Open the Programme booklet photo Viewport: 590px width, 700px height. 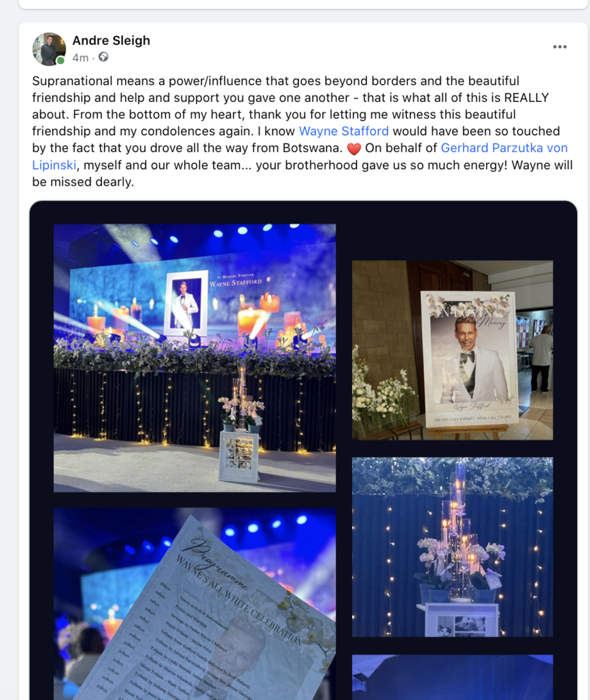pos(194,603)
